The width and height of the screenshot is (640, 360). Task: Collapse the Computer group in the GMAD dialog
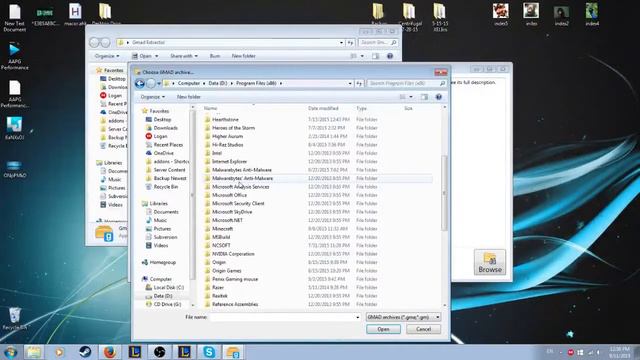coord(160,279)
